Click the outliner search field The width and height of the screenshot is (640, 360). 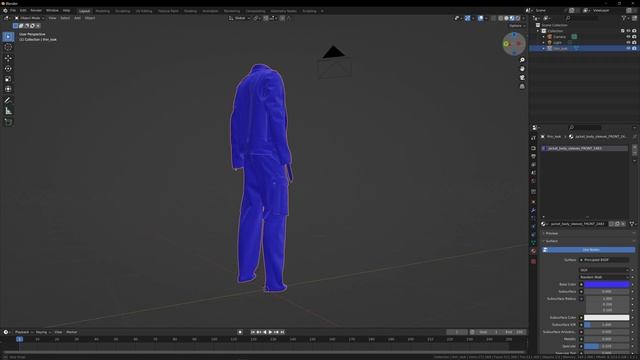582,18
